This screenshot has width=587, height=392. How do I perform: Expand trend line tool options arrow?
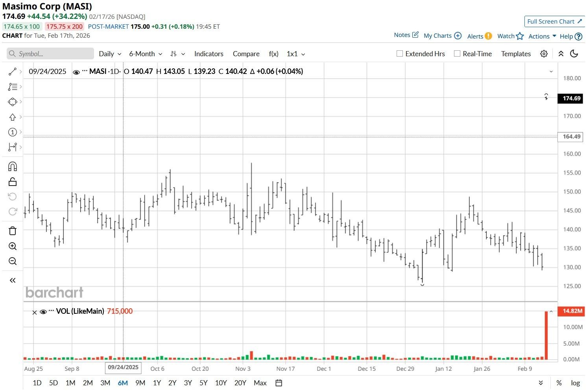(20, 72)
